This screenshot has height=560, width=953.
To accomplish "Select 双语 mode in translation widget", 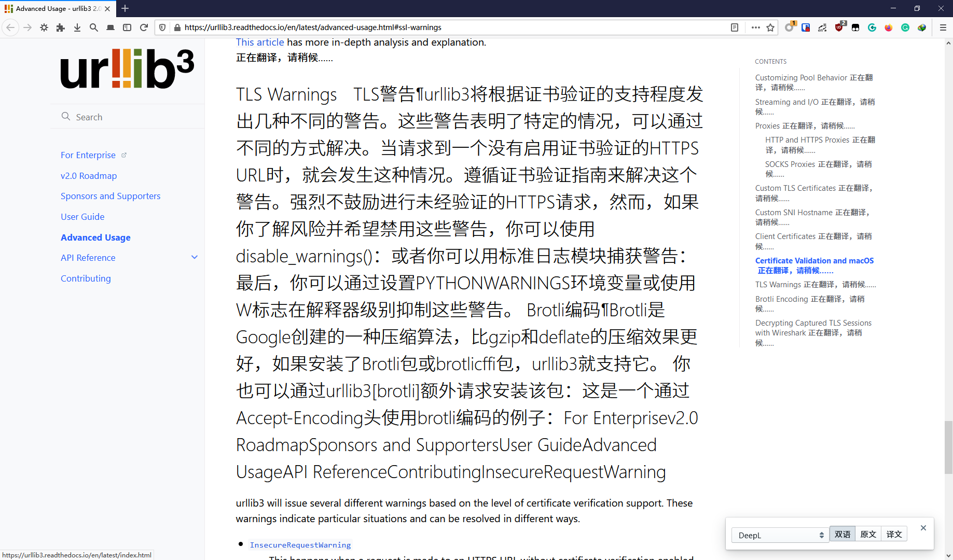I will coord(842,533).
